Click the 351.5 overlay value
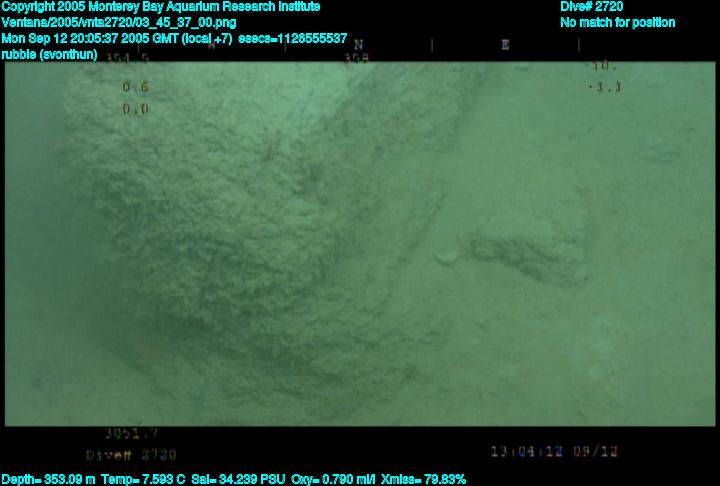The image size is (720, 486). click(x=132, y=59)
